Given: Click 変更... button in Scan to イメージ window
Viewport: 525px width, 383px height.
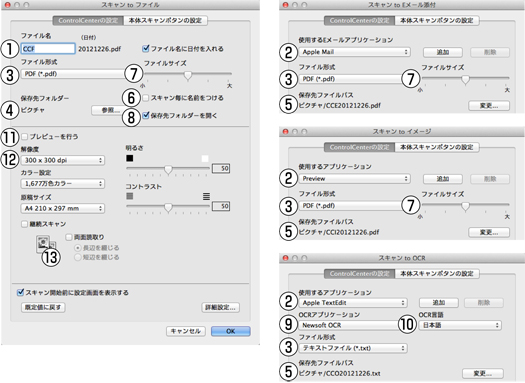Looking at the screenshot, I should click(x=489, y=232).
